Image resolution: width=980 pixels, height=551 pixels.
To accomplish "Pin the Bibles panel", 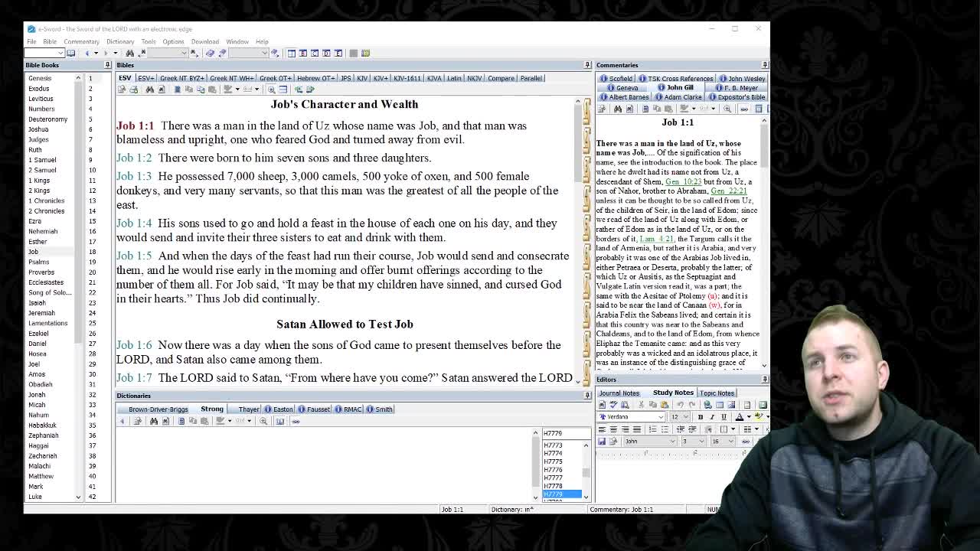I will point(587,65).
